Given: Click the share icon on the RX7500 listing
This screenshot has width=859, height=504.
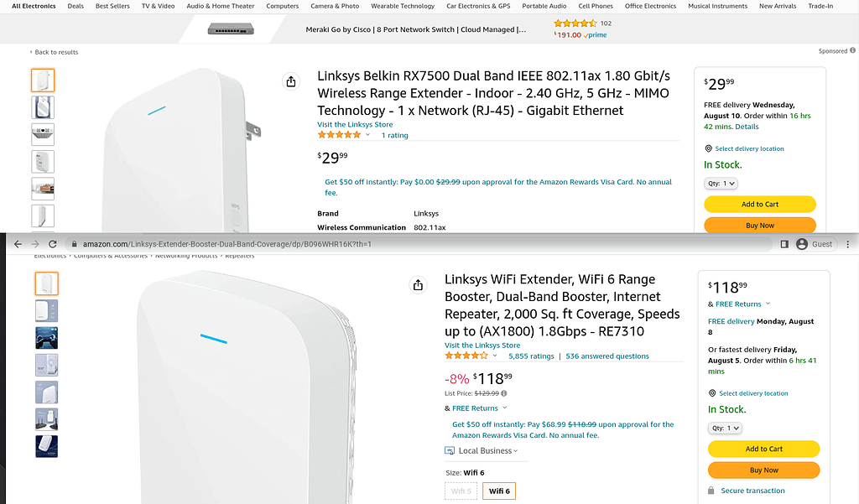Looking at the screenshot, I should 291,81.
